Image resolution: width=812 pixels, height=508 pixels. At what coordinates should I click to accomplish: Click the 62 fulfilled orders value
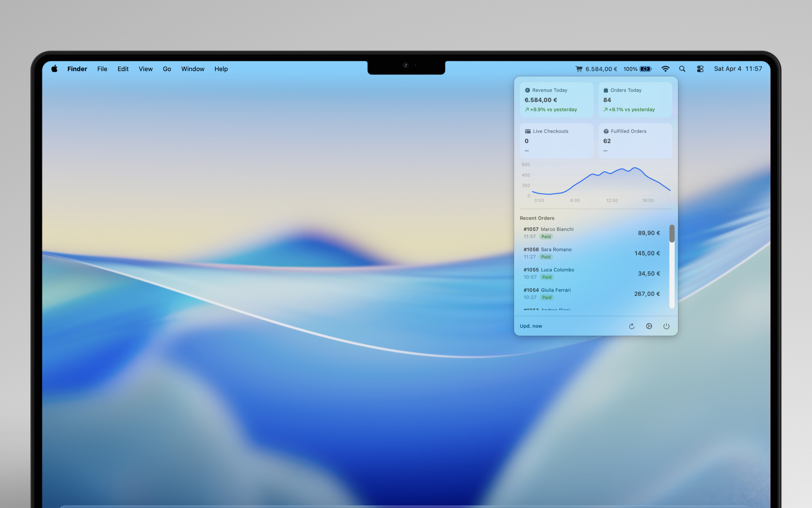(x=607, y=141)
